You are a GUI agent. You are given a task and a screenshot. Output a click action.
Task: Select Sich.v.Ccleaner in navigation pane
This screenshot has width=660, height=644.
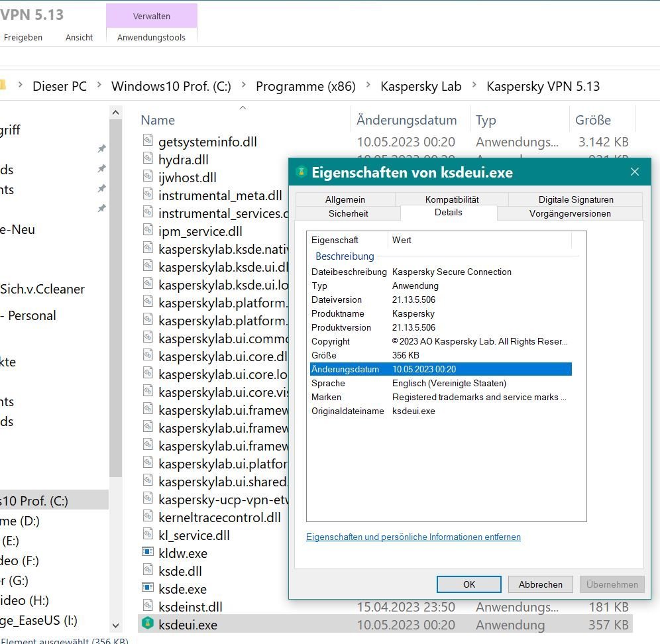42,289
